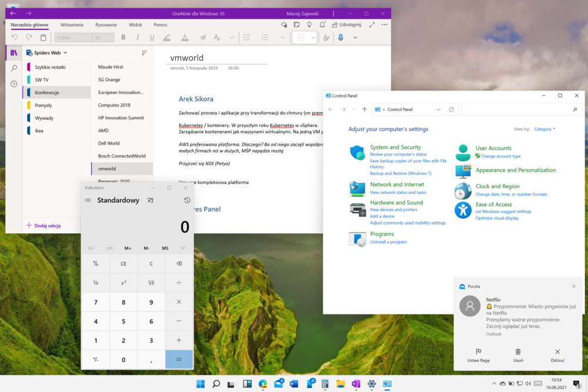Click the Usuń trash icon in notification

pyautogui.click(x=518, y=355)
